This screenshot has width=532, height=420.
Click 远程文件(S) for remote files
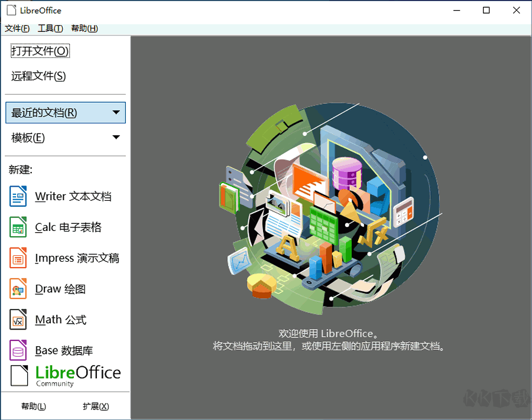[39, 76]
